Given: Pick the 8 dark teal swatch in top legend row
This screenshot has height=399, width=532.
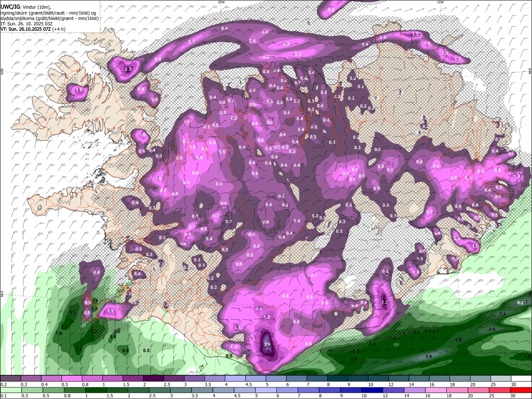Looking at the screenshot, I should coord(337,379).
